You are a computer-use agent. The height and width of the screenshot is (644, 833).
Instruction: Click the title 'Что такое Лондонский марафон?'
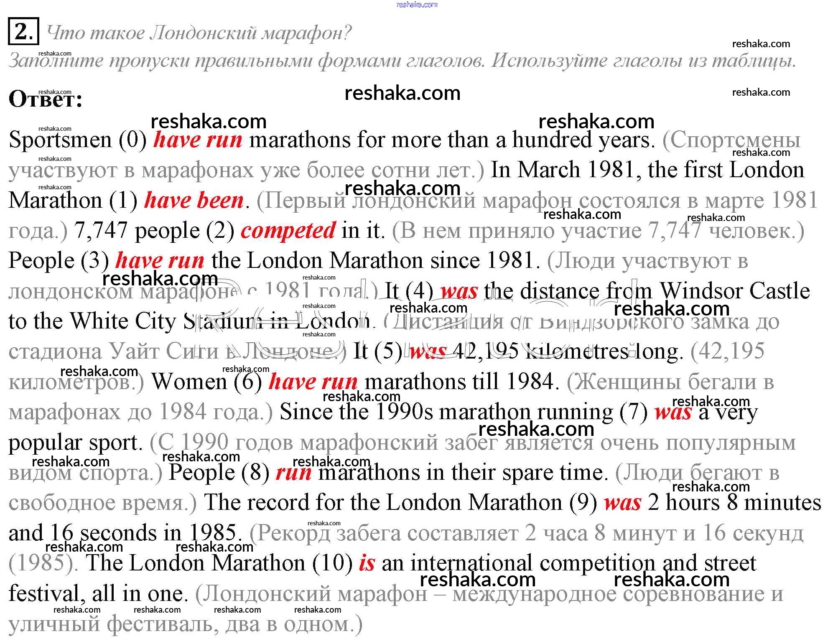[199, 33]
